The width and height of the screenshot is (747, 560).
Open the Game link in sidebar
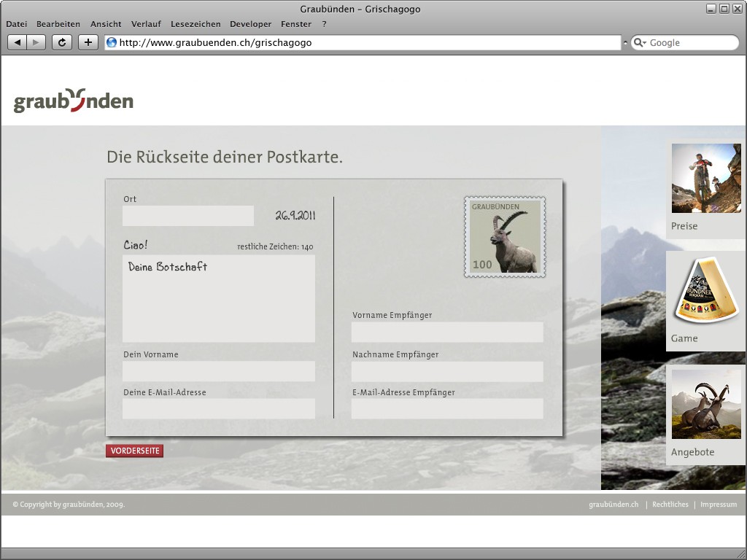coord(684,338)
